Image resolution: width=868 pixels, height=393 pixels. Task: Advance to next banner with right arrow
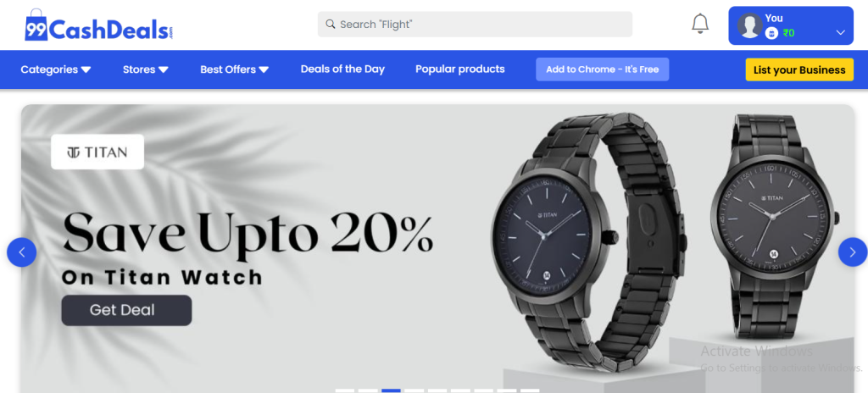[x=853, y=252]
